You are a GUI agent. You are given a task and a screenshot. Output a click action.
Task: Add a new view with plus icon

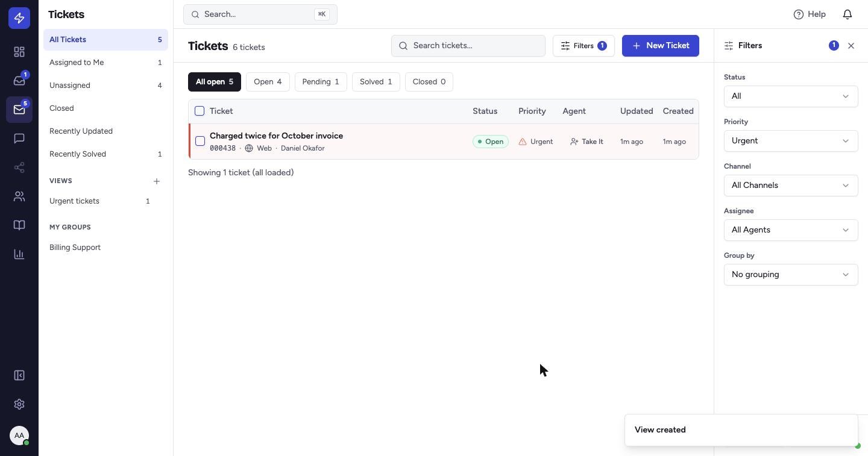pyautogui.click(x=157, y=181)
